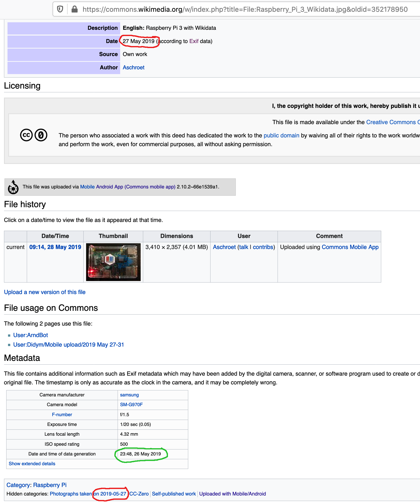Screen dimensions: 420x504
Task: Open the Exif link in Date row
Action: tap(194, 41)
